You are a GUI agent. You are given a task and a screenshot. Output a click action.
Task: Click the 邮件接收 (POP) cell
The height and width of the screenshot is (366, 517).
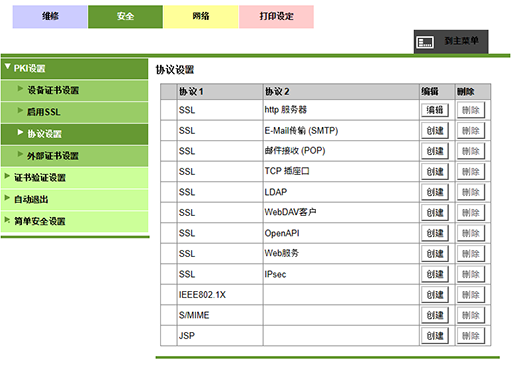pyautogui.click(x=341, y=151)
